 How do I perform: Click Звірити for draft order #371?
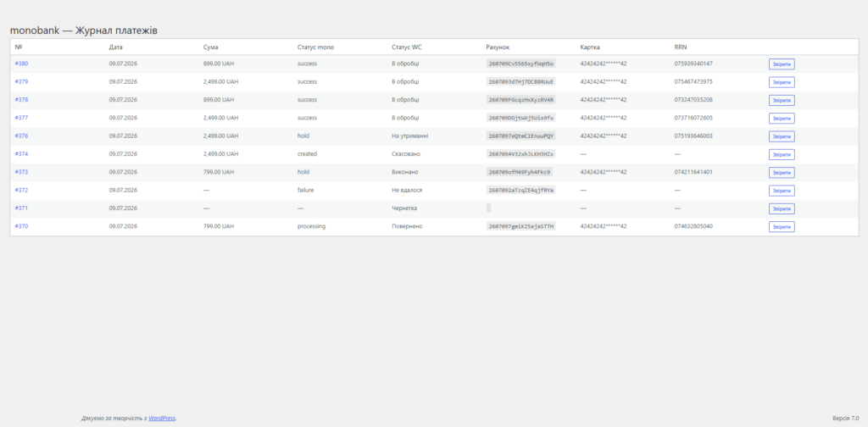782,208
